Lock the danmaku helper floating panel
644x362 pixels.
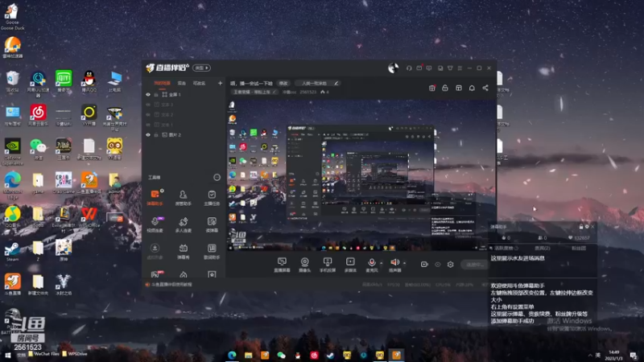[581, 227]
